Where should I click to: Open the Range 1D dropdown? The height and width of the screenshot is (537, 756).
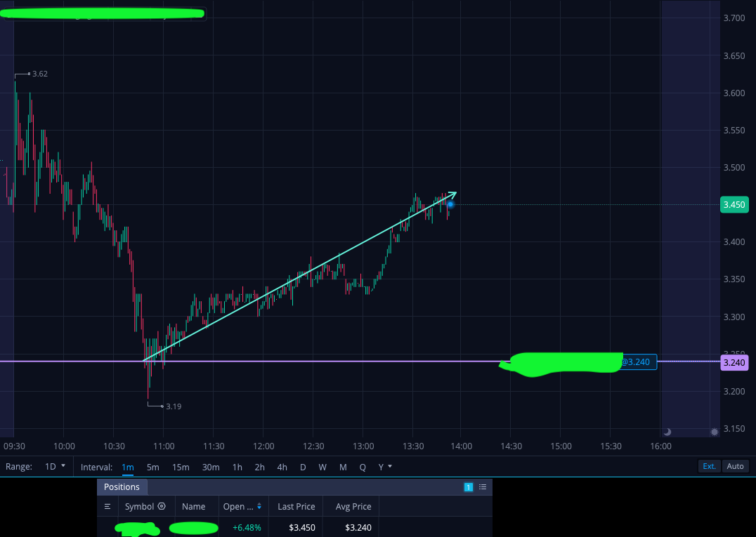(55, 467)
